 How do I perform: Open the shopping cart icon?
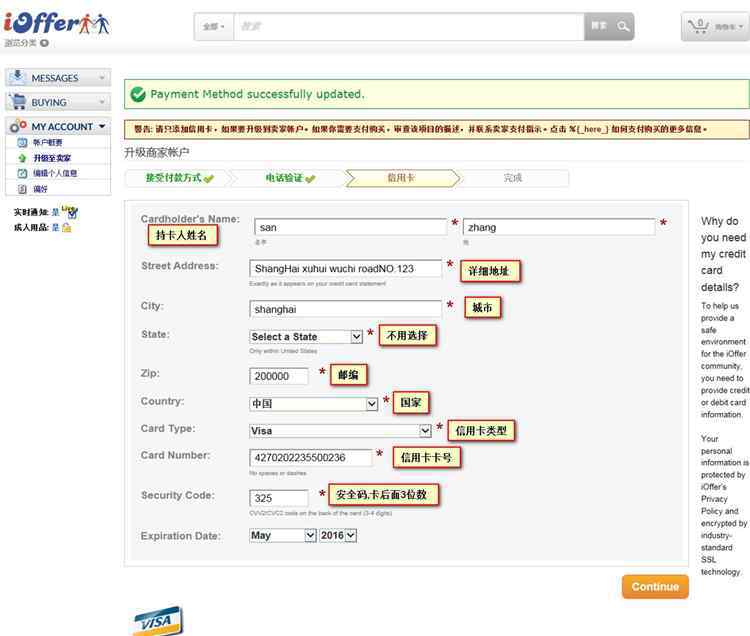701,26
